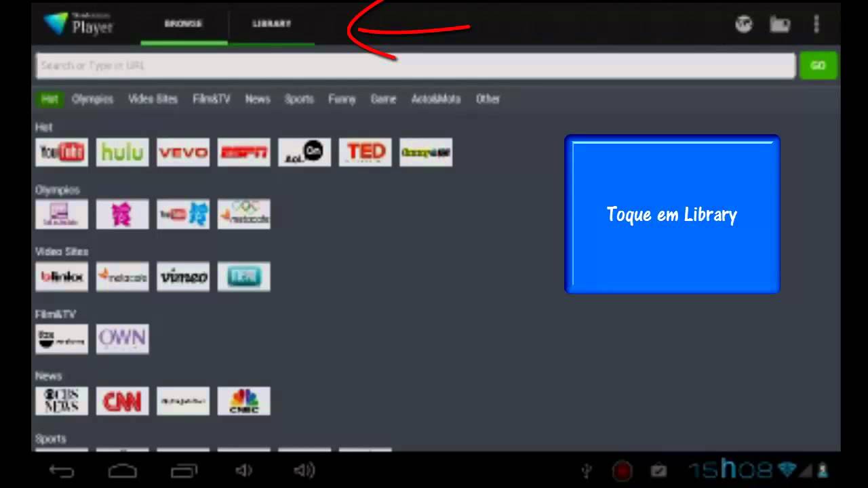Open the hulu site tile
Viewport: 868px width, 488px height.
[122, 152]
